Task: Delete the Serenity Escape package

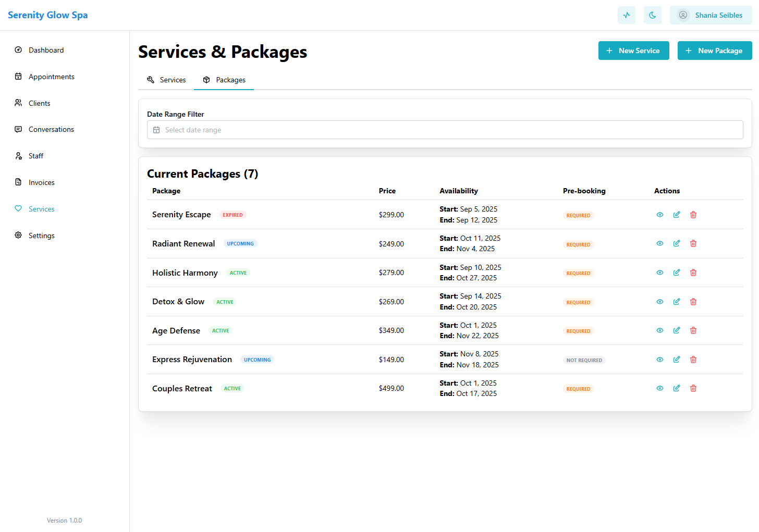Action: [693, 215]
